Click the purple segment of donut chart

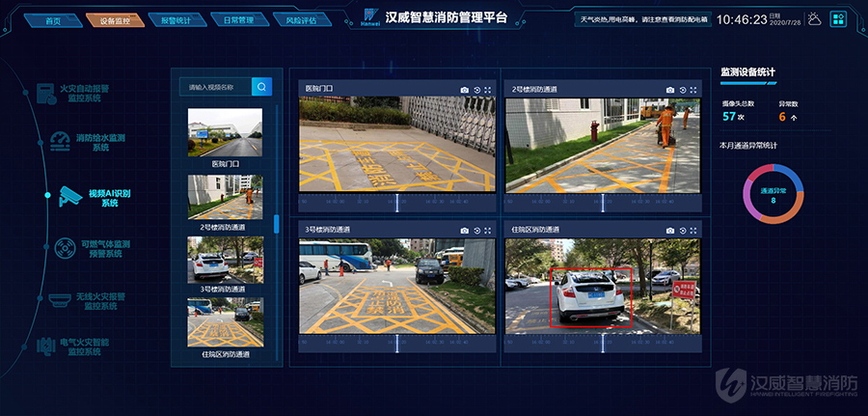pyautogui.click(x=748, y=198)
